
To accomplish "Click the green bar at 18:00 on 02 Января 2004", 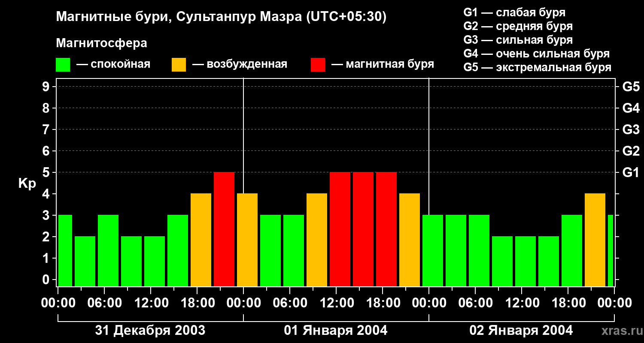I will (572, 251).
